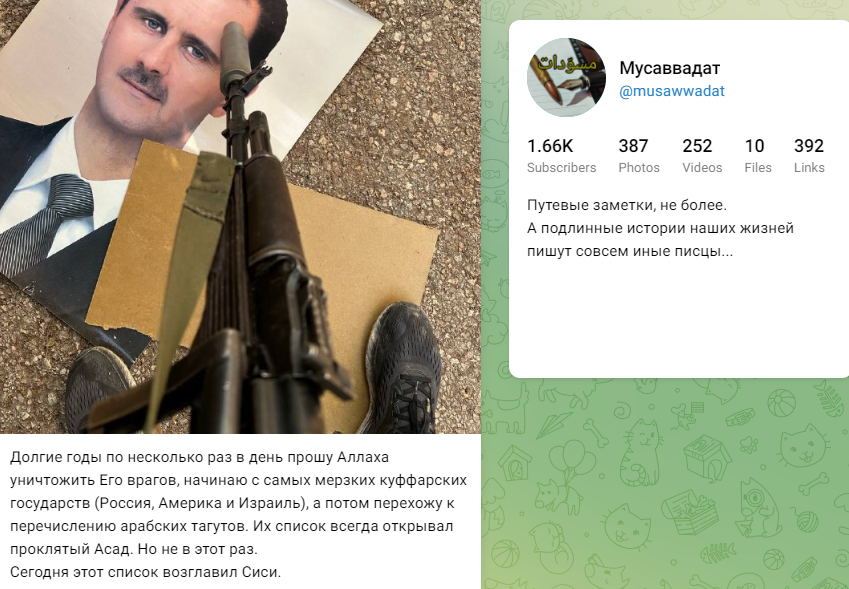Open the @musawwadat username link
This screenshot has height=589, width=849.
[671, 91]
